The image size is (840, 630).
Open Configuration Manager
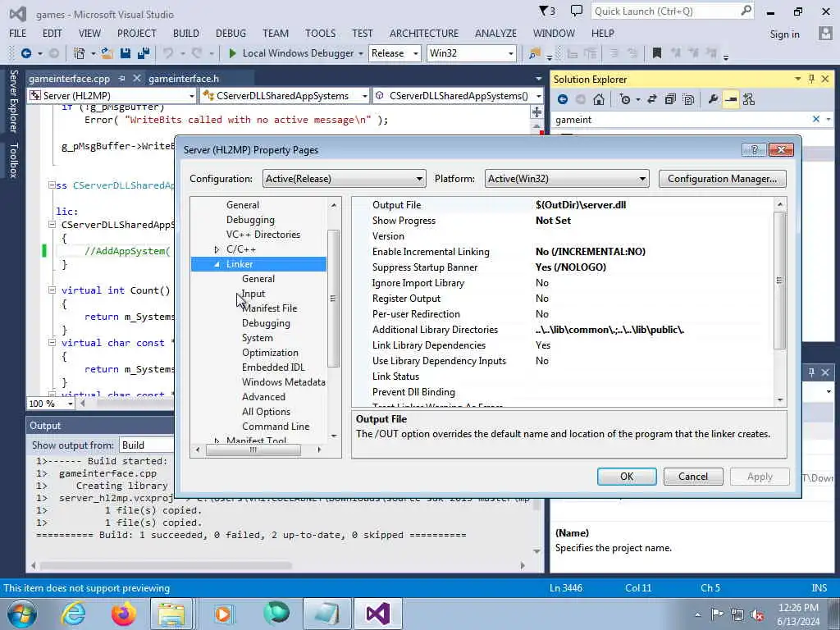point(722,178)
